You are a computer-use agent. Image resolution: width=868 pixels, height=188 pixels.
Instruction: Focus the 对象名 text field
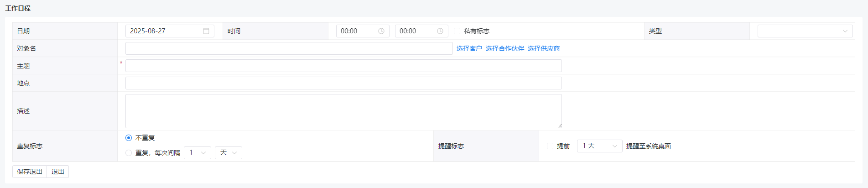[289, 48]
